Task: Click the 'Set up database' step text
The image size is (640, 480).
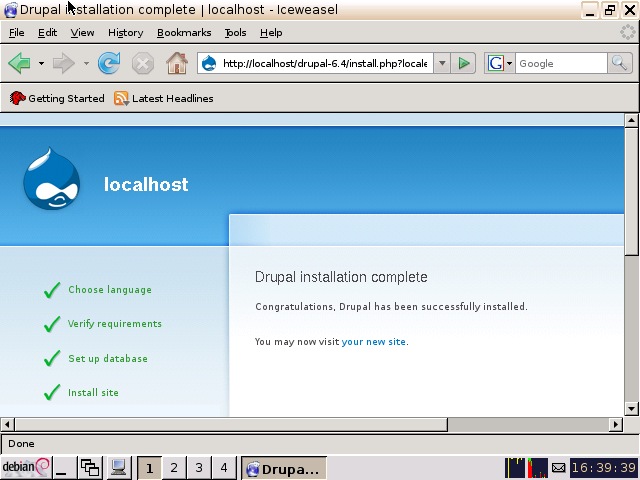Action: (108, 359)
